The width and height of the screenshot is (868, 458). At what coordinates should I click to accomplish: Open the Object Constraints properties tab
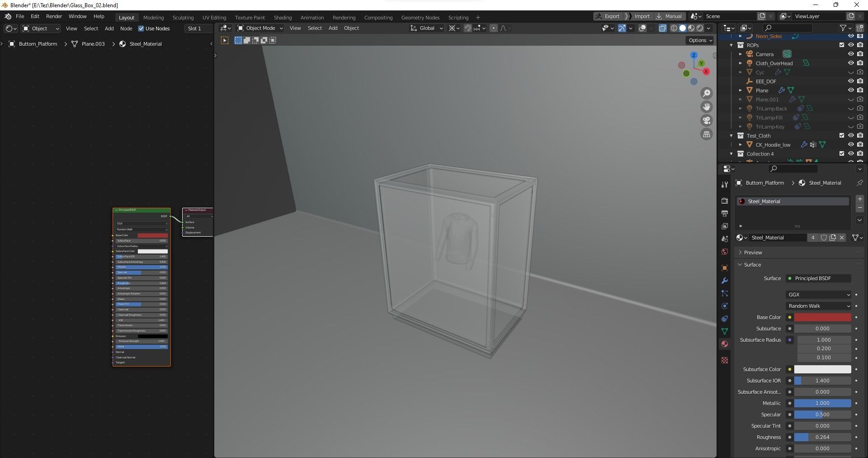click(725, 319)
